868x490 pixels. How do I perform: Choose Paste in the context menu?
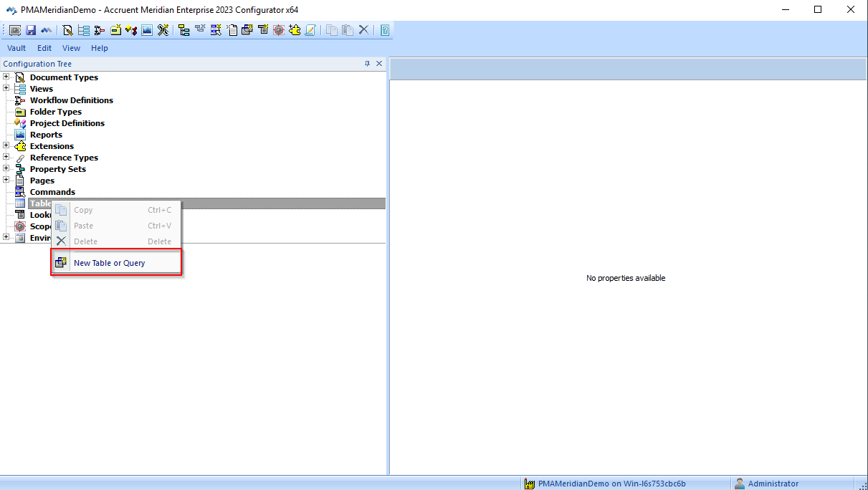[117, 226]
